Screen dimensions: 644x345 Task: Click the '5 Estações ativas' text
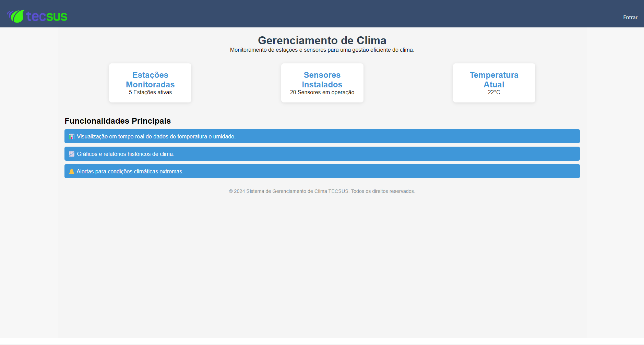[150, 93]
